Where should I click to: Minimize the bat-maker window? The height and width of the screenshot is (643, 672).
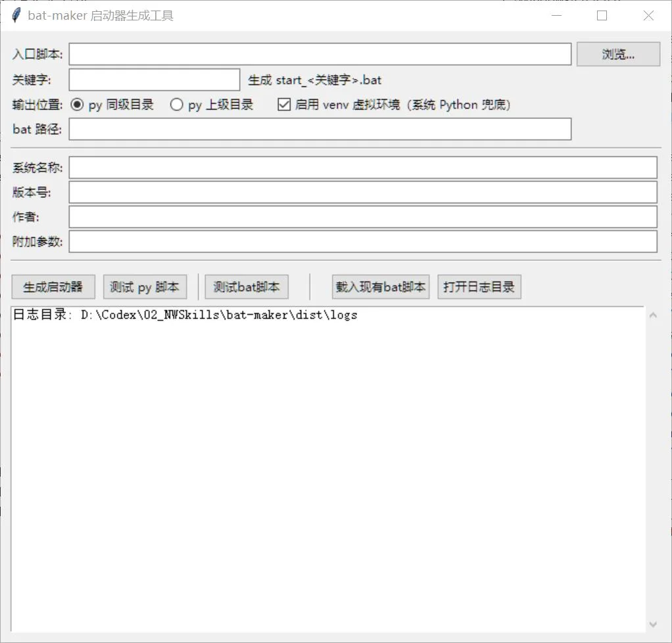(x=557, y=15)
